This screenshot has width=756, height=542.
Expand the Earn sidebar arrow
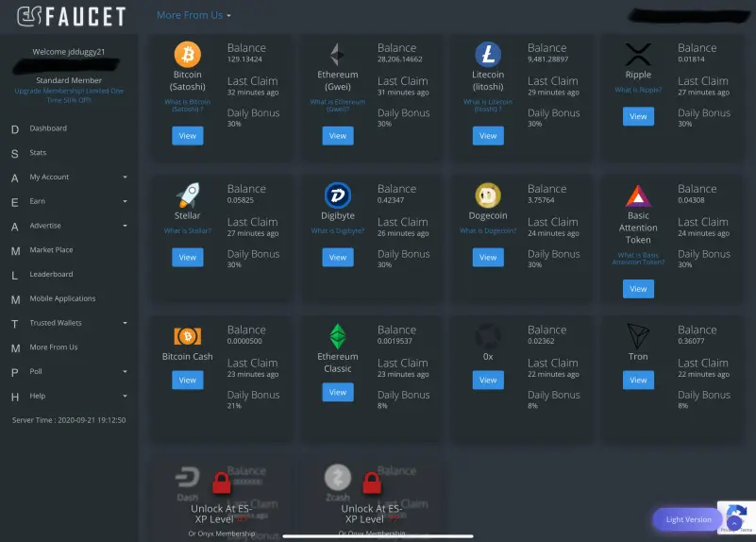point(125,201)
